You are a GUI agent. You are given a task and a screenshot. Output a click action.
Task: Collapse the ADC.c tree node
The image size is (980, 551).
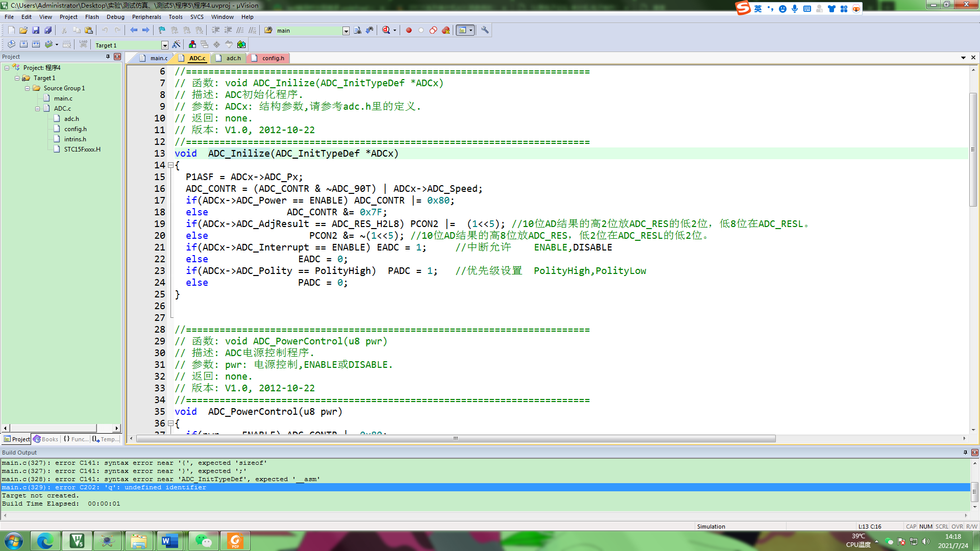pos(37,109)
